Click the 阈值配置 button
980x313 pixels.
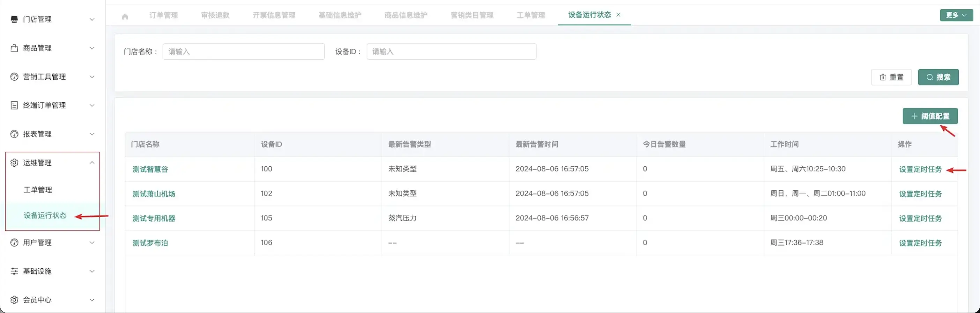click(x=930, y=116)
